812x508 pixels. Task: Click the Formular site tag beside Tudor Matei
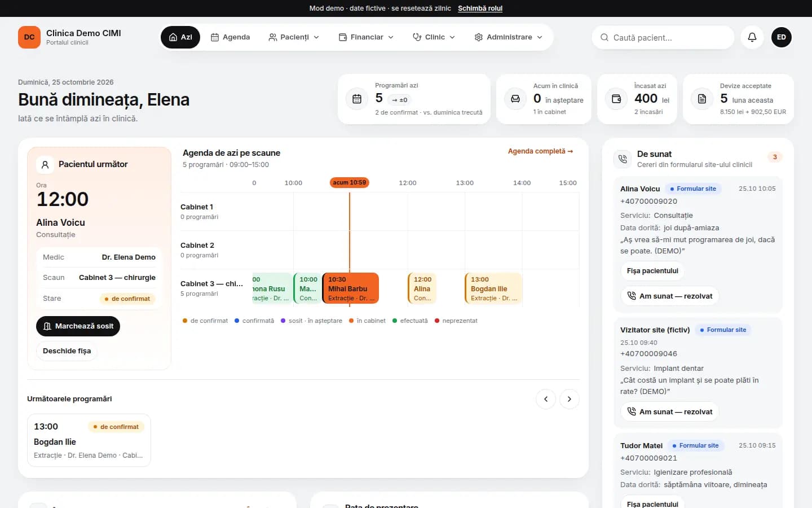[695, 446]
